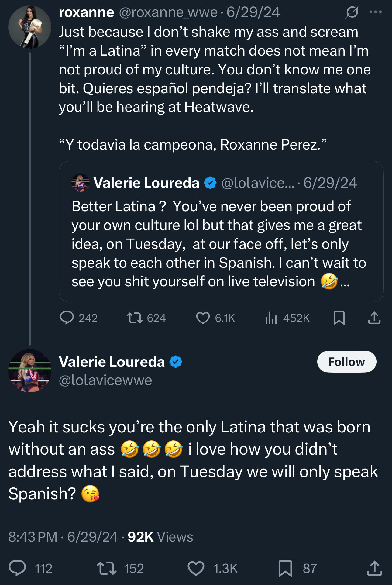Viewport: 392px width, 585px height.
Task: Repost Valerie's tweet with 152 reposts
Action: point(106,568)
